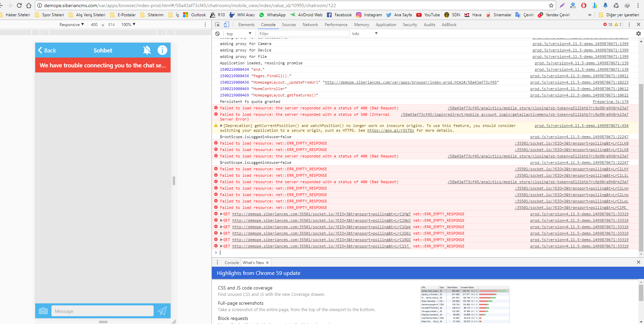The height and width of the screenshot is (324, 644).
Task: Switch to the Network panel tab
Action: click(310, 24)
